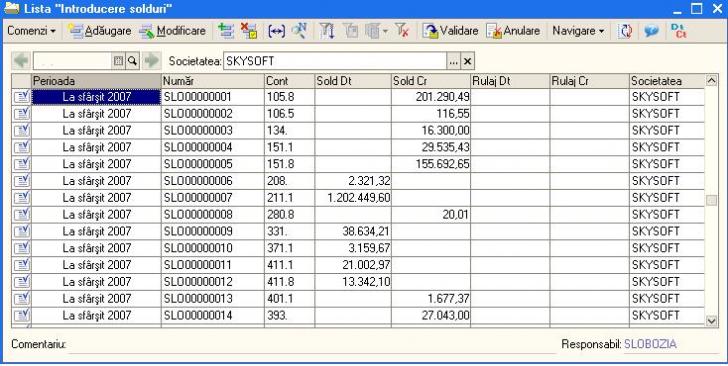Viewport: 728px width, 366px height.
Task: Select the Sold Cr value 27.043,00
Action: point(431,315)
